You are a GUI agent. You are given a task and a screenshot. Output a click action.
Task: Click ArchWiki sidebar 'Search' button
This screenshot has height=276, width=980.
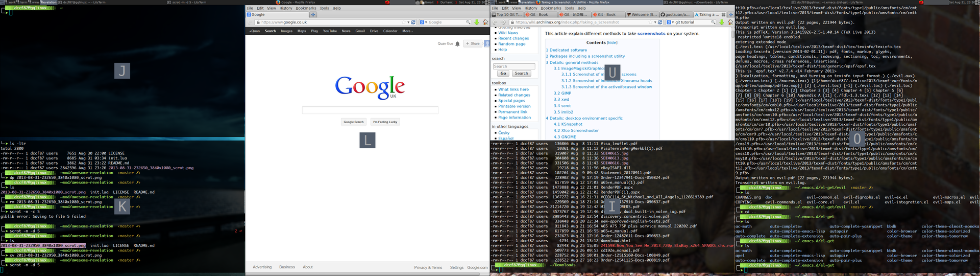(521, 74)
